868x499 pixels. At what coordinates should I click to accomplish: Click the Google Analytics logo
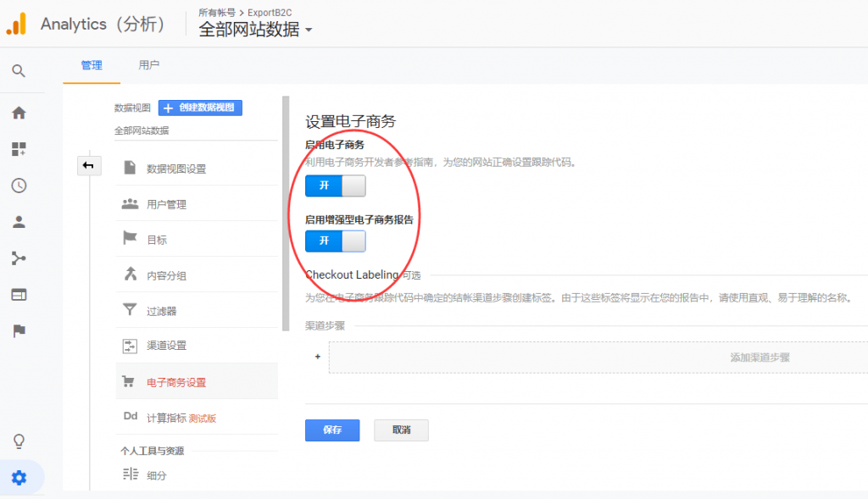click(x=15, y=24)
